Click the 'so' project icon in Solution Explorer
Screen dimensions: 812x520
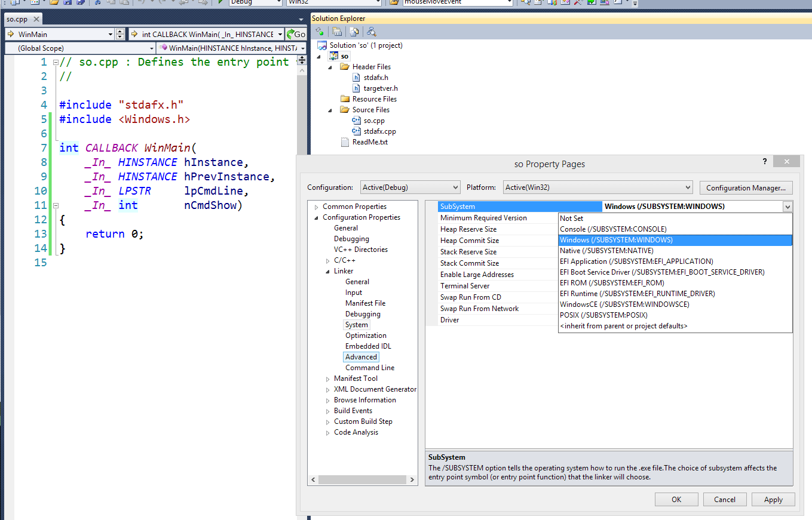point(333,56)
